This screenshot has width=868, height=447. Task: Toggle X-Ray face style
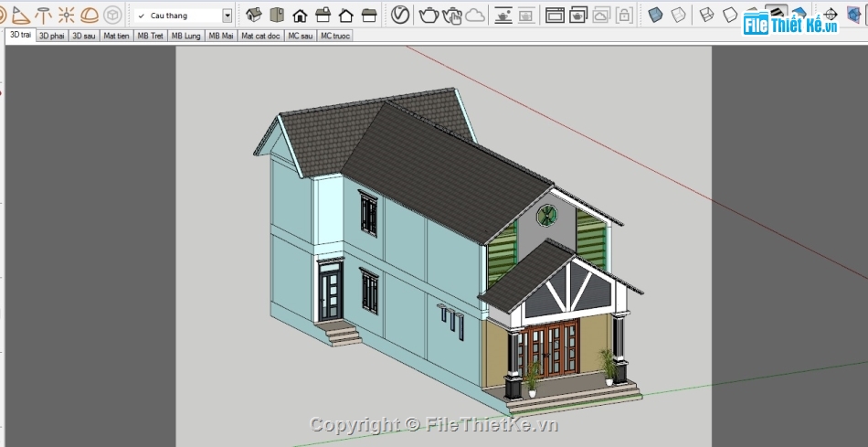pos(655,15)
